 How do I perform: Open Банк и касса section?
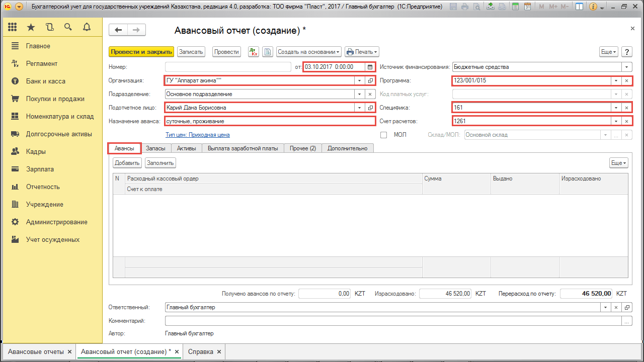tap(45, 81)
